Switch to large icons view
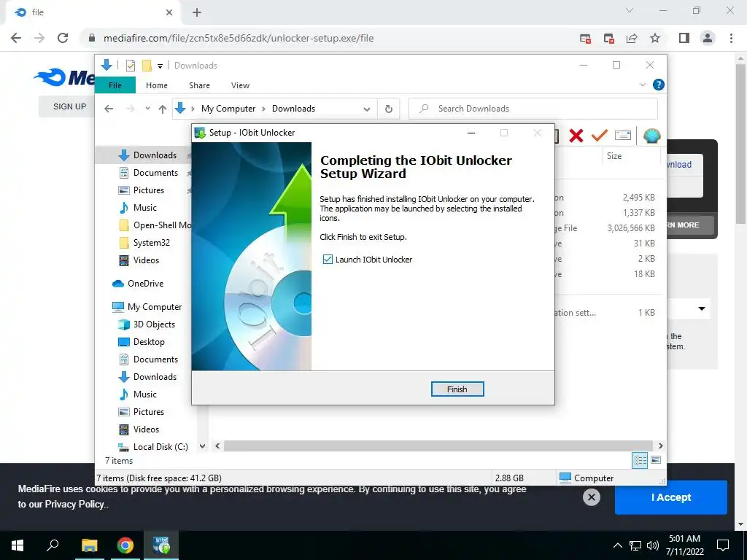The image size is (747, 560). (x=656, y=460)
